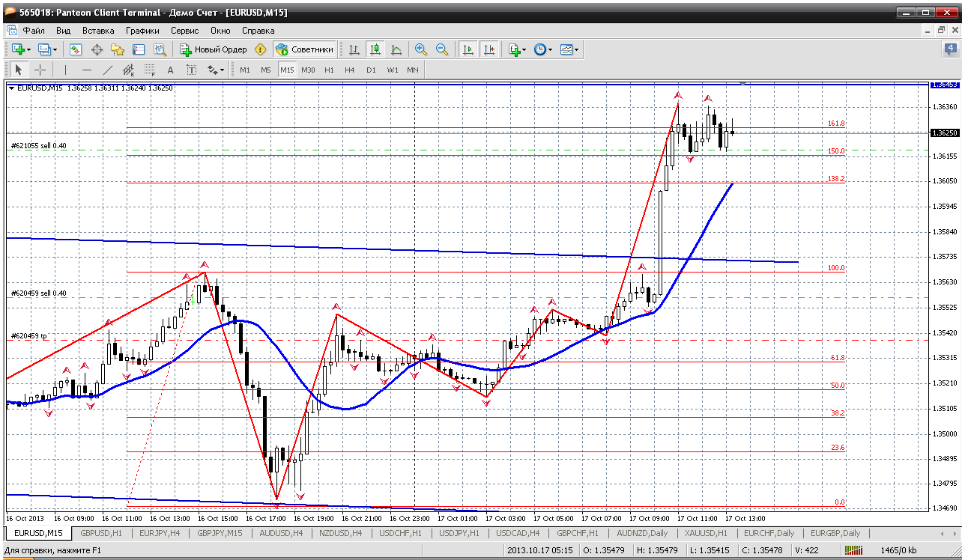Open the Navigator favorites star icon
Screen dimensions: 965x560
[118, 49]
